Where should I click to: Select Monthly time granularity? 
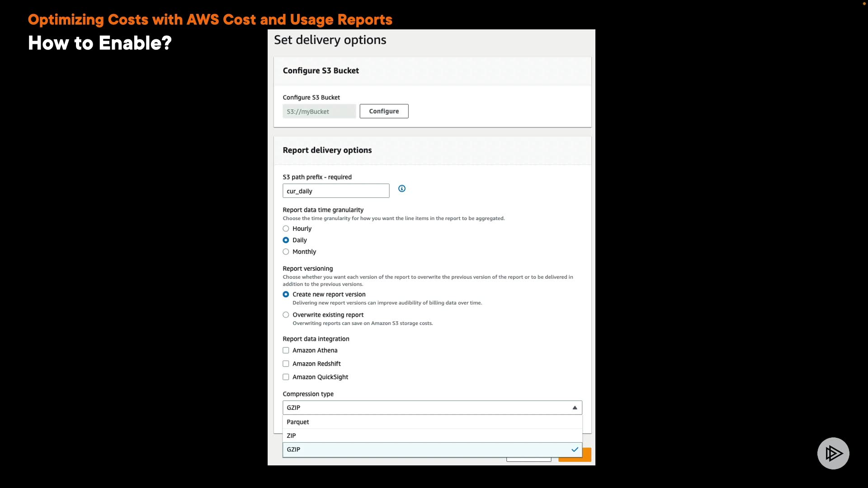(286, 252)
